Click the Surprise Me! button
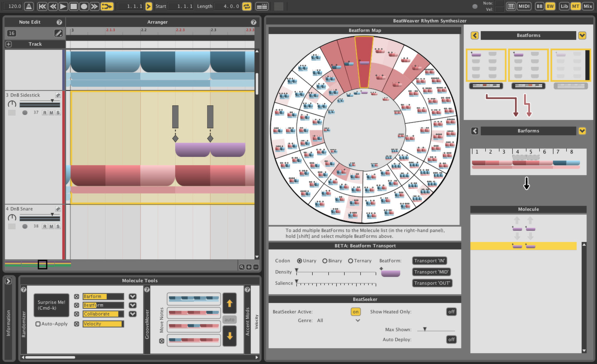Viewport: 597px width, 364px height. (51, 305)
